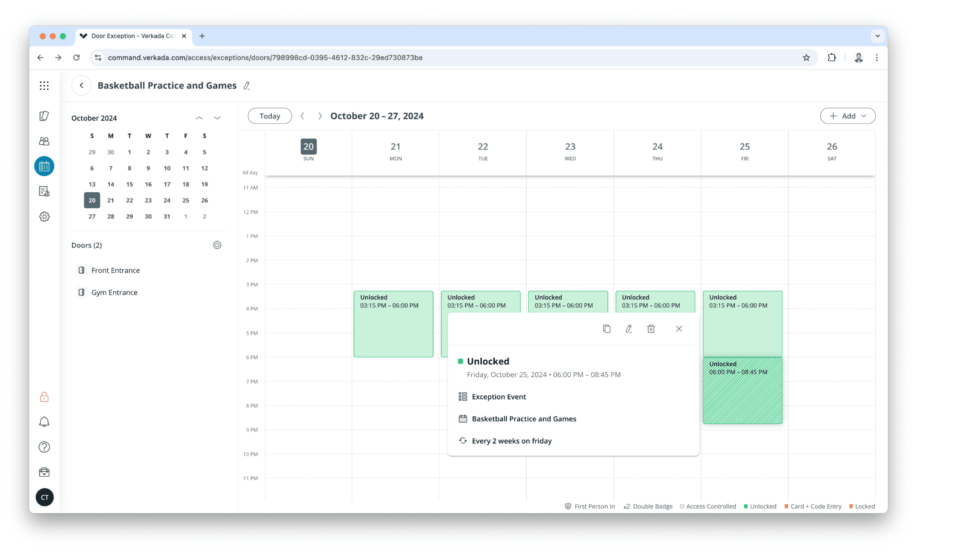The image size is (956, 560).
Task: Open the settings gear in the sidebar
Action: (45, 217)
